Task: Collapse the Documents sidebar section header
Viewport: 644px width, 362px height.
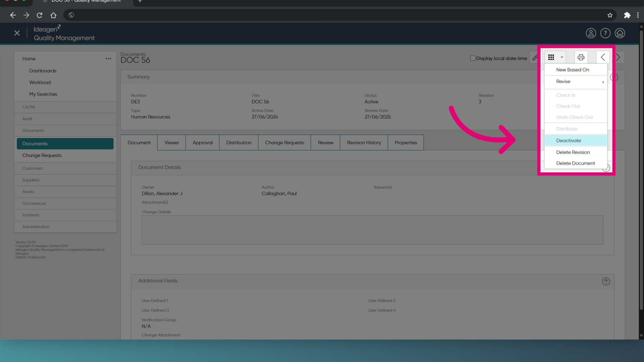Action: pyautogui.click(x=65, y=131)
